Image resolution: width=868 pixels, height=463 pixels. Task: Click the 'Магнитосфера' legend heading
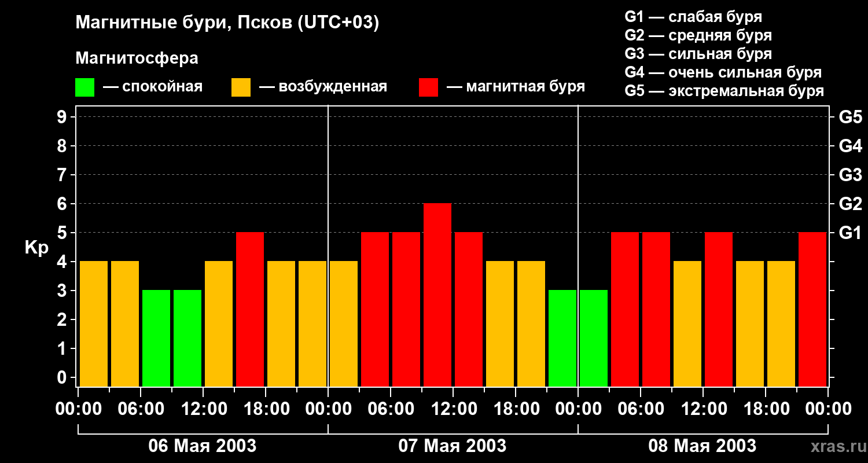click(137, 58)
